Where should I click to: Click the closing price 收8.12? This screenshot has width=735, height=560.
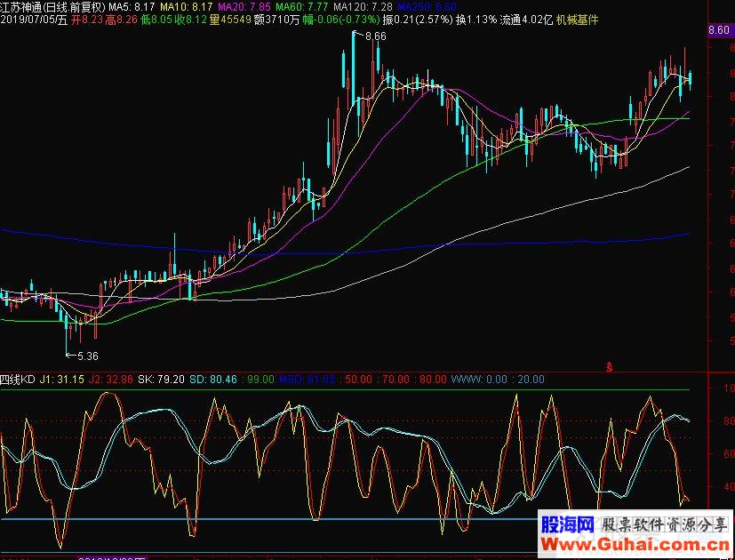[190, 20]
